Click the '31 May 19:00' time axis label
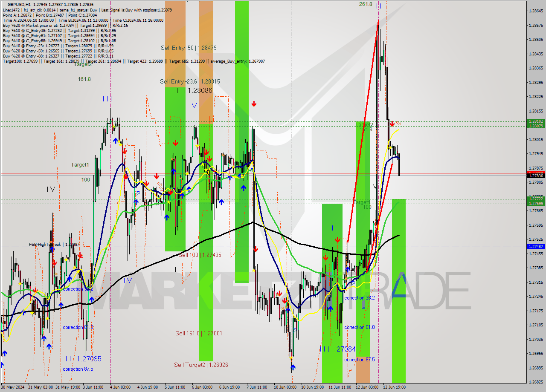The height and width of the screenshot is (392, 546). point(67,387)
